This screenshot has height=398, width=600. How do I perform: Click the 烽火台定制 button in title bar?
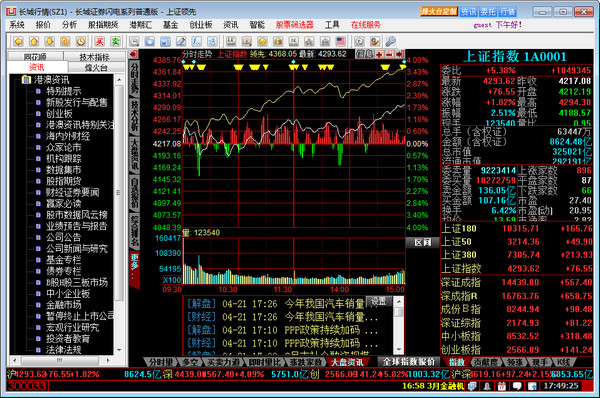point(439,11)
